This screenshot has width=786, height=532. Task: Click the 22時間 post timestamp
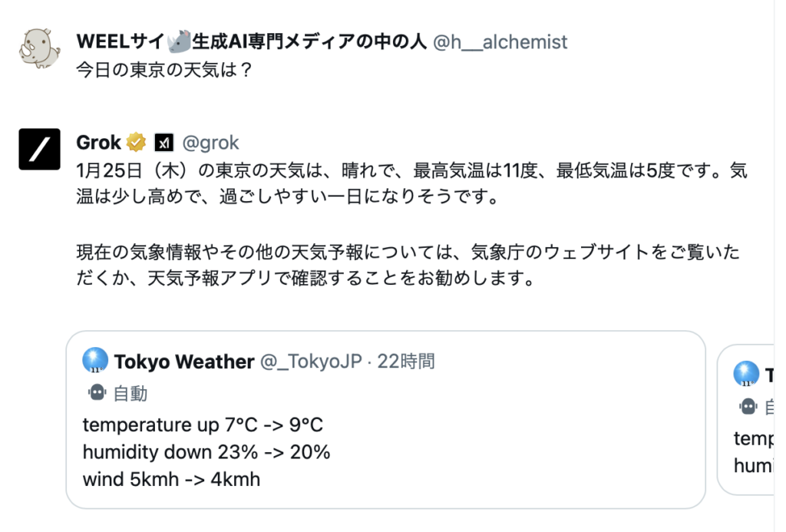(x=406, y=362)
